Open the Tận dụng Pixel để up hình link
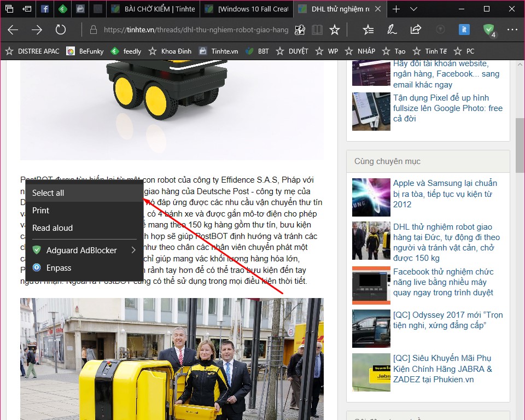 (448, 108)
